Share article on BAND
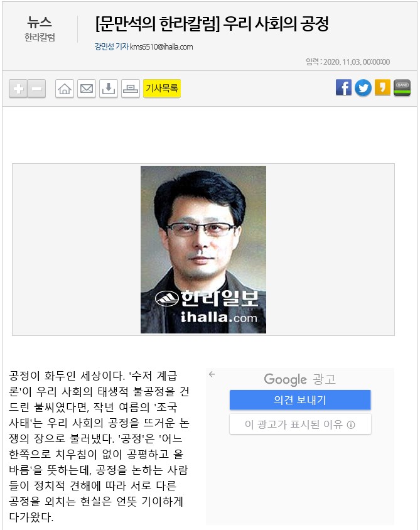The image size is (420, 530). coord(402,88)
